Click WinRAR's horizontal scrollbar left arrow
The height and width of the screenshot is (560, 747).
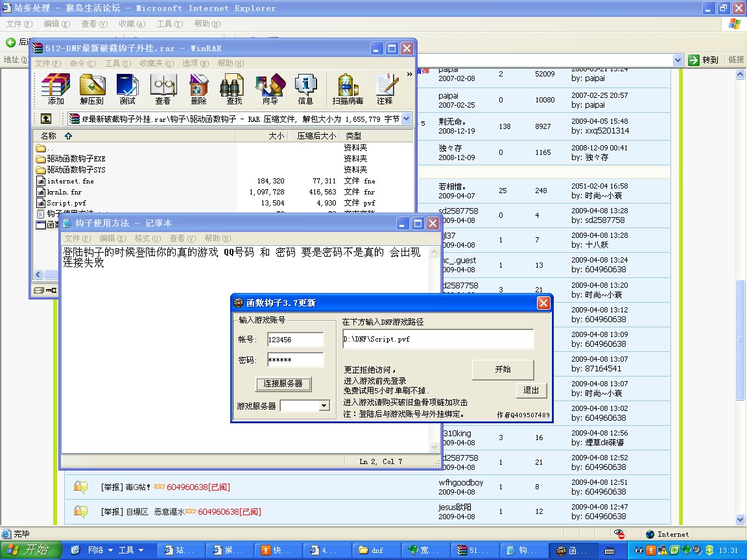[38, 274]
